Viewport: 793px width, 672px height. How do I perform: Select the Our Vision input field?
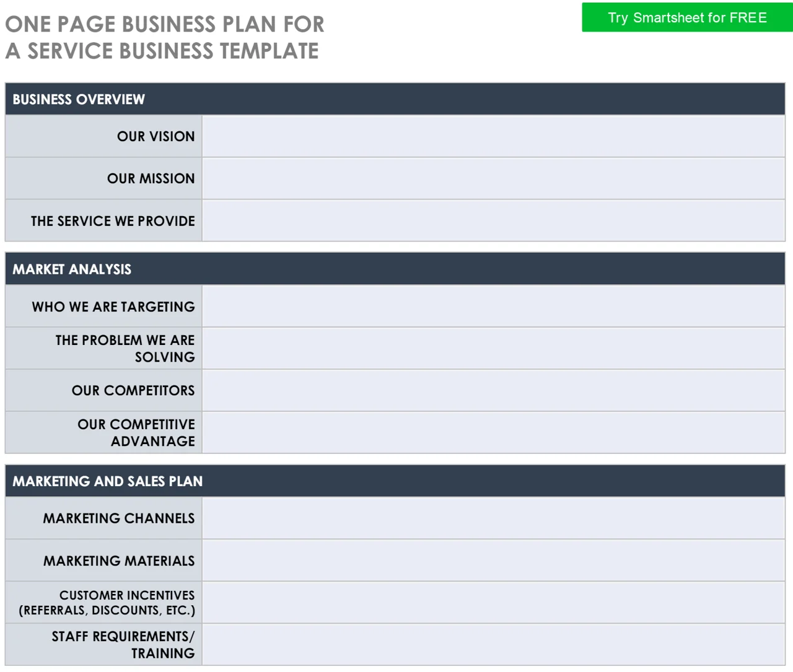pos(493,136)
